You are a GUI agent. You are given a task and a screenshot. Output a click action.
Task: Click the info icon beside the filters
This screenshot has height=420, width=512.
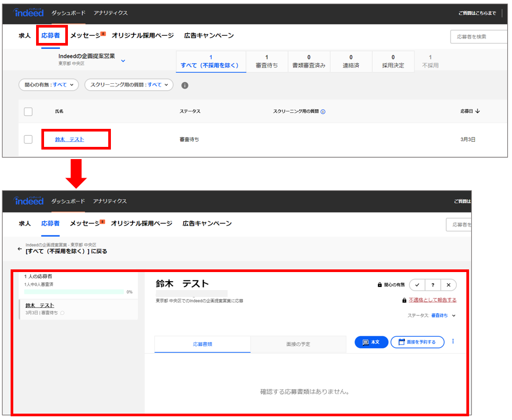pos(185,85)
